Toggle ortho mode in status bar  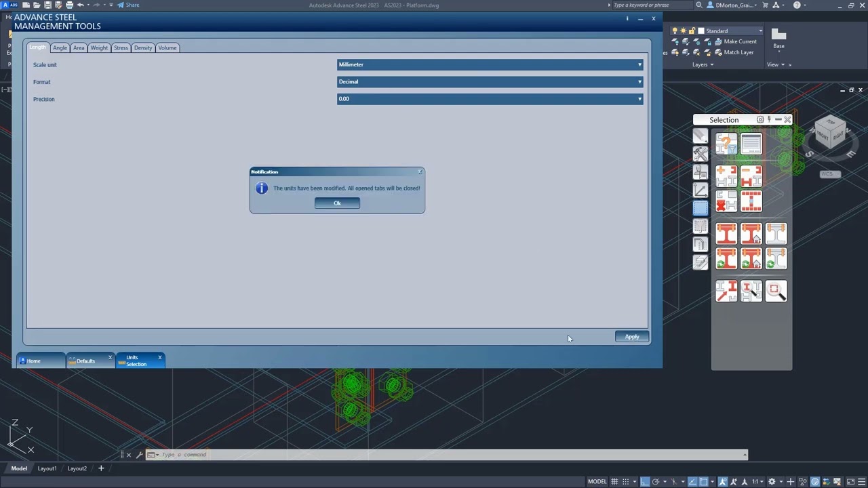coord(645,482)
